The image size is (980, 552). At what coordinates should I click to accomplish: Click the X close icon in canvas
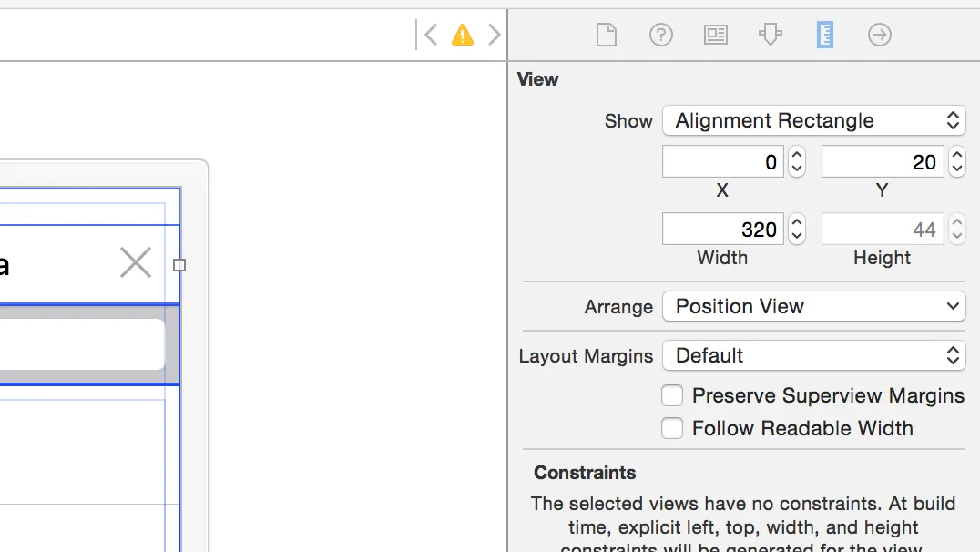tap(136, 263)
